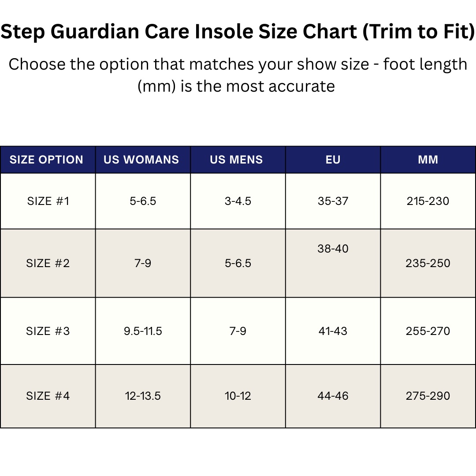
Task: Select the SIZE #2 row label
Action: 48,263
